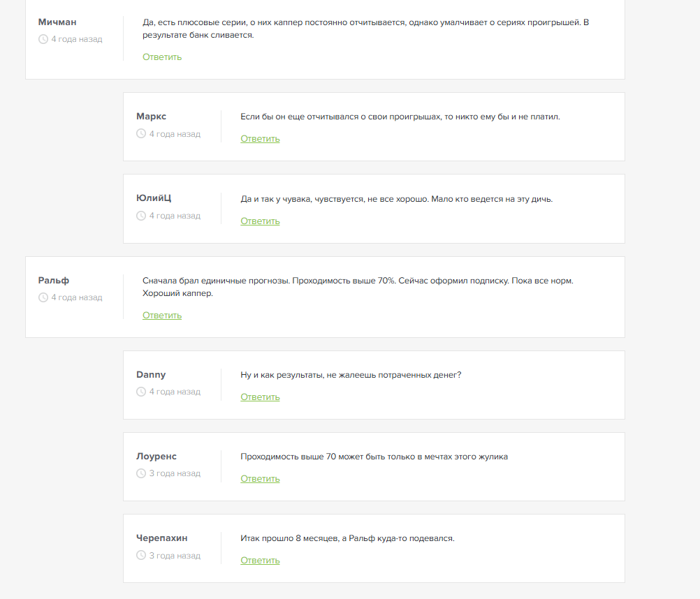Screen dimensions: 700x599
Task: Select the username Danny
Action: (151, 375)
